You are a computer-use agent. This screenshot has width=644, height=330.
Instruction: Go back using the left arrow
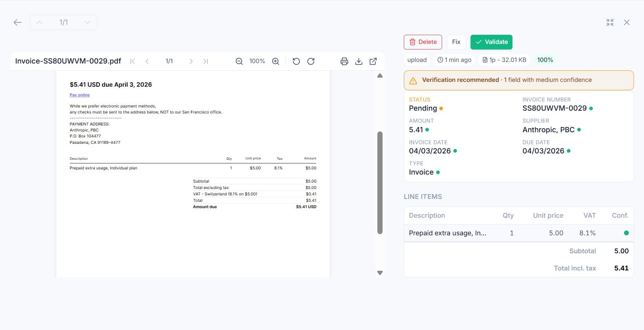[x=18, y=22]
